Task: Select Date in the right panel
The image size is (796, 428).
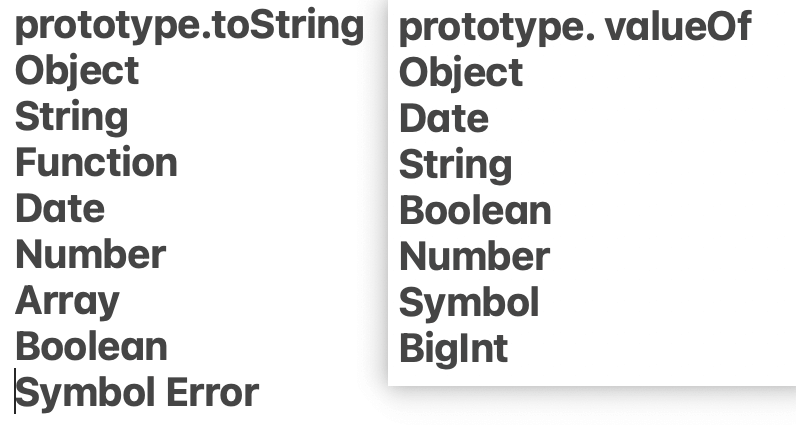Action: 444,119
